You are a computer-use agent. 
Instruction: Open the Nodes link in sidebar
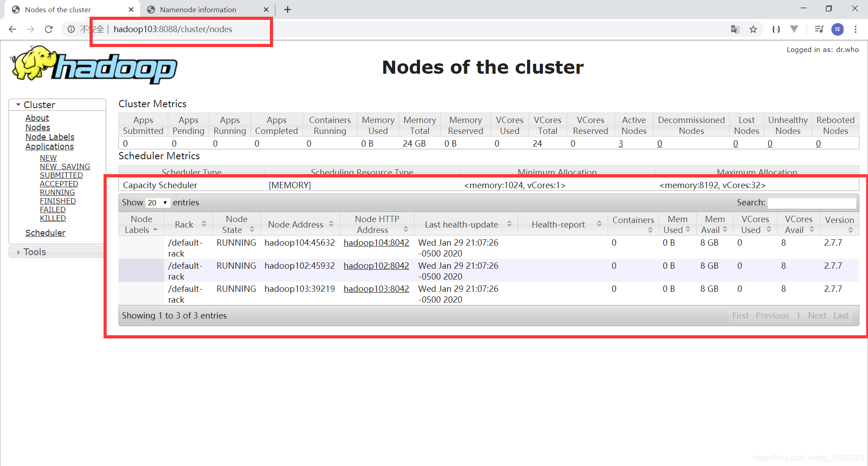[x=38, y=128]
